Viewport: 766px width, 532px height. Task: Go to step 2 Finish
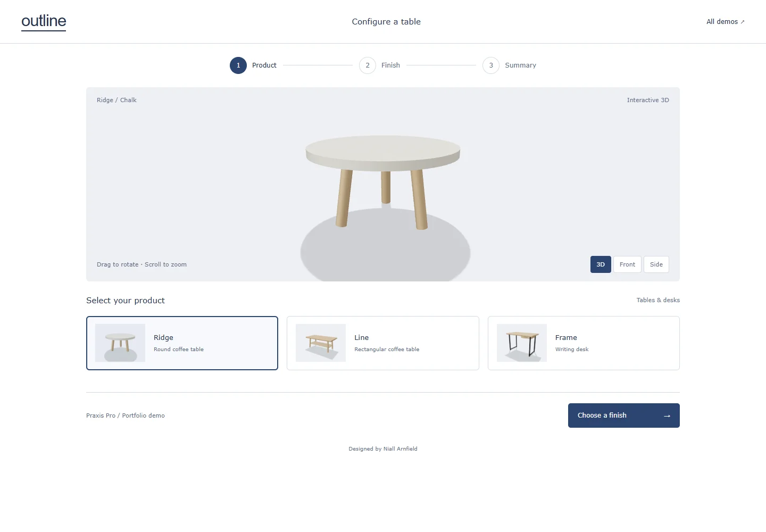[x=380, y=65]
